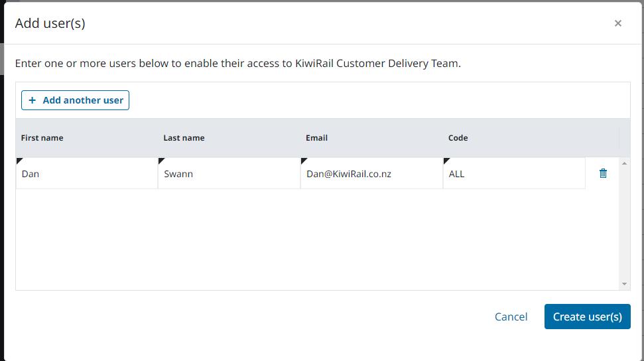Edit the first name field containing Dan
The height and width of the screenshot is (361, 644).
(x=86, y=175)
